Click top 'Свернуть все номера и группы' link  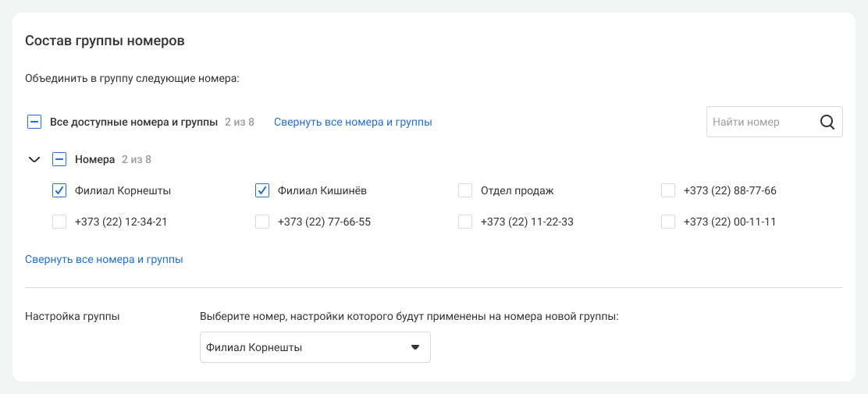[x=353, y=122]
